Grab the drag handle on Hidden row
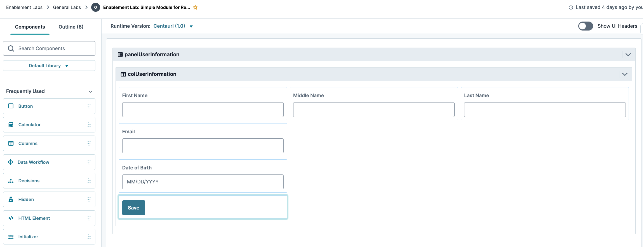This screenshot has width=644, height=247. pos(89,199)
